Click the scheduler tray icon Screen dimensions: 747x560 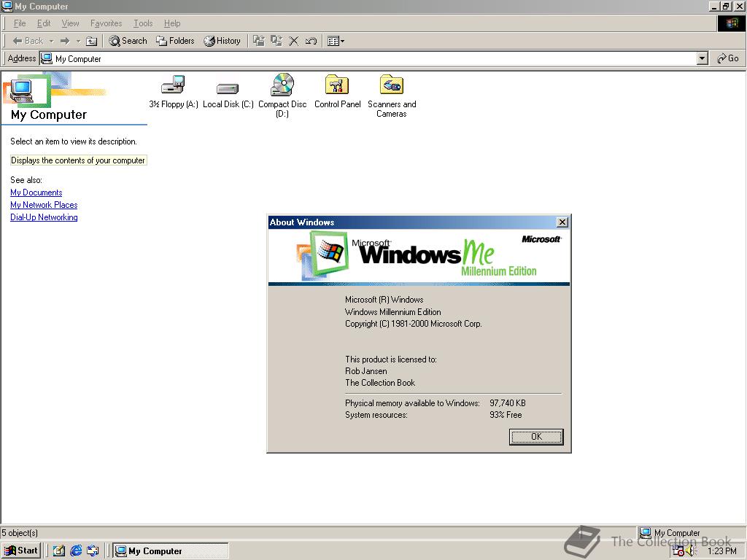coord(678,551)
